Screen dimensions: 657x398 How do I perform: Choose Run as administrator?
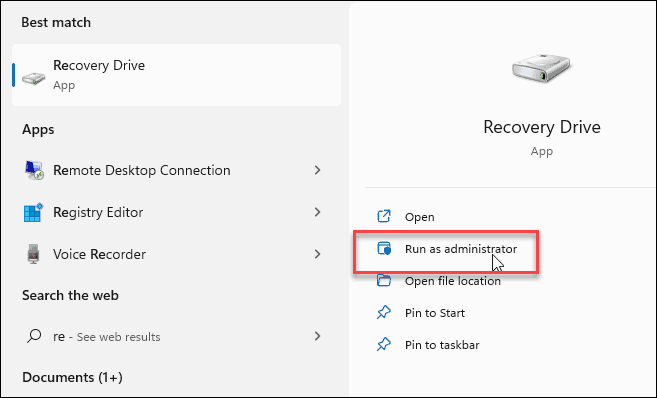pyautogui.click(x=461, y=249)
